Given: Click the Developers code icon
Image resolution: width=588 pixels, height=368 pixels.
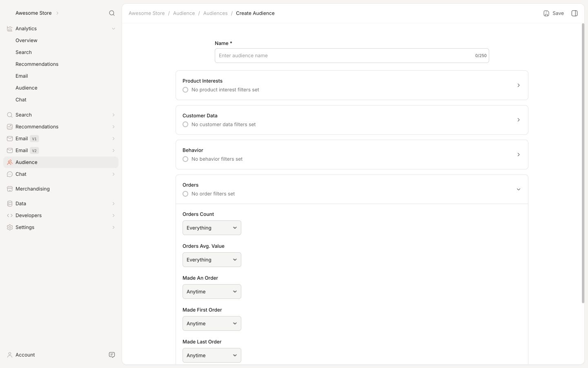Looking at the screenshot, I should point(10,215).
